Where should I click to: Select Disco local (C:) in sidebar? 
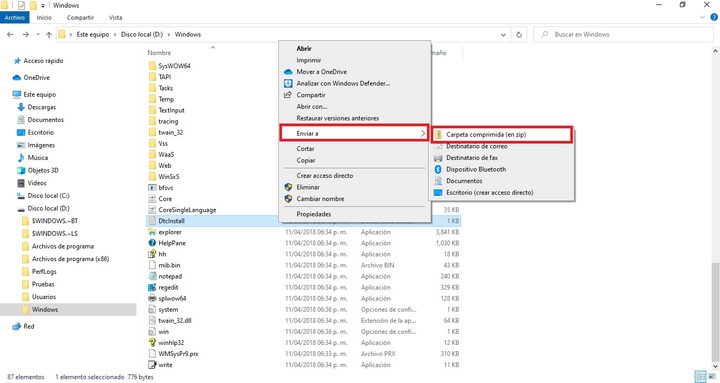(48, 196)
